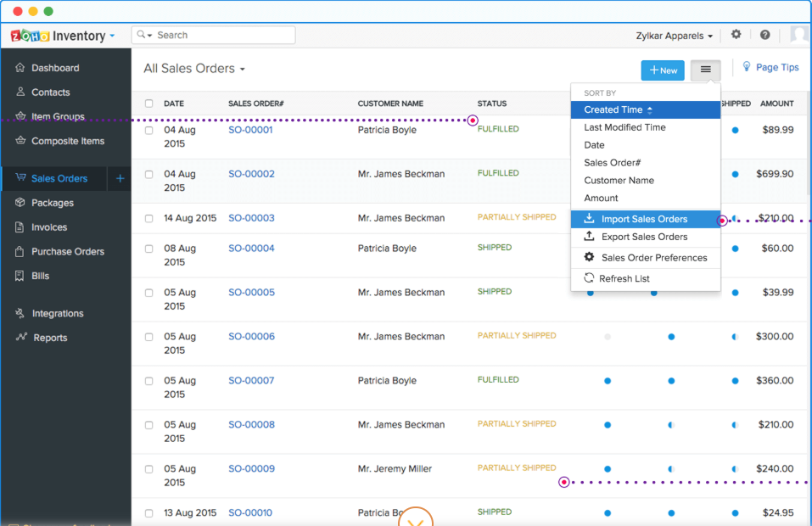Click the plus icon beside Sales Orders
This screenshot has height=526, width=812.
pos(120,178)
